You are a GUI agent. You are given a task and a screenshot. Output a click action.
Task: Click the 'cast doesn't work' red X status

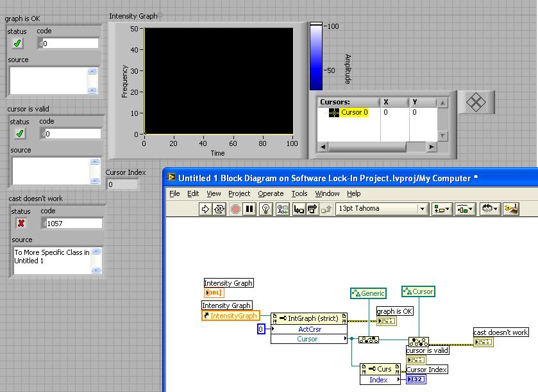point(21,224)
